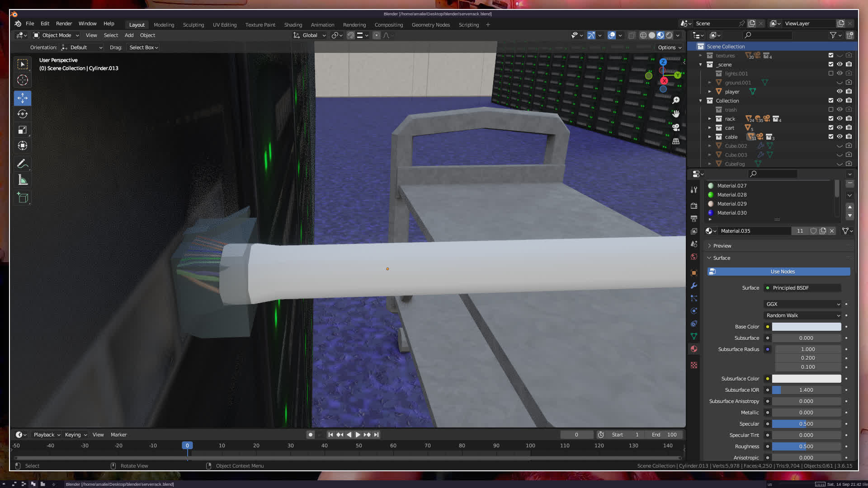
Task: Open the Object Mode dropdown
Action: point(56,35)
